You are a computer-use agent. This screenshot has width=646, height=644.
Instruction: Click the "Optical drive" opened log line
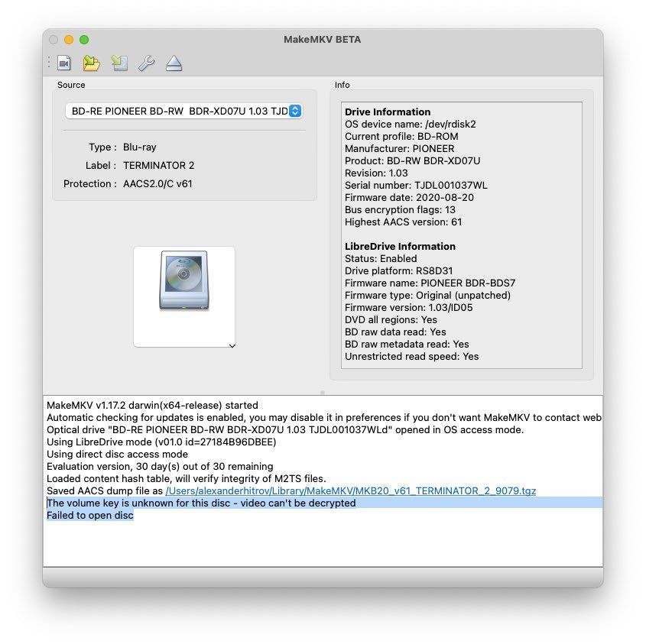(x=285, y=429)
